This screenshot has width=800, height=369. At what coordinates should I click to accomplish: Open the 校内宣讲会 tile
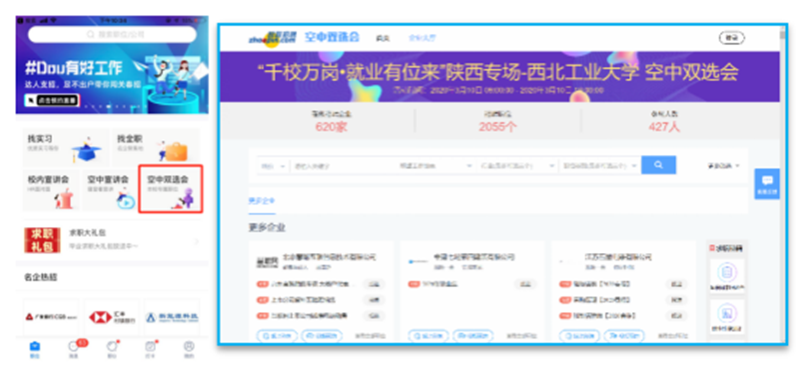click(x=52, y=191)
